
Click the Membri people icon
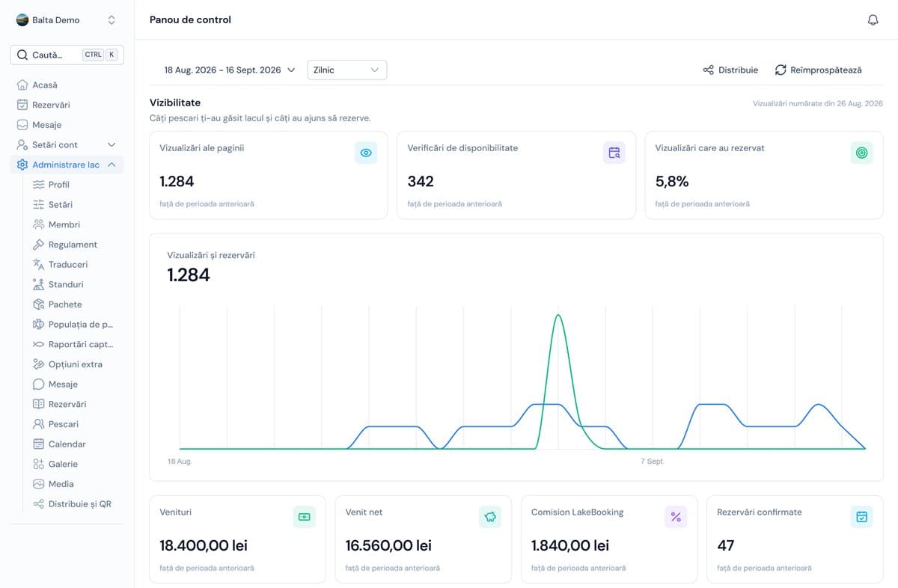[39, 224]
